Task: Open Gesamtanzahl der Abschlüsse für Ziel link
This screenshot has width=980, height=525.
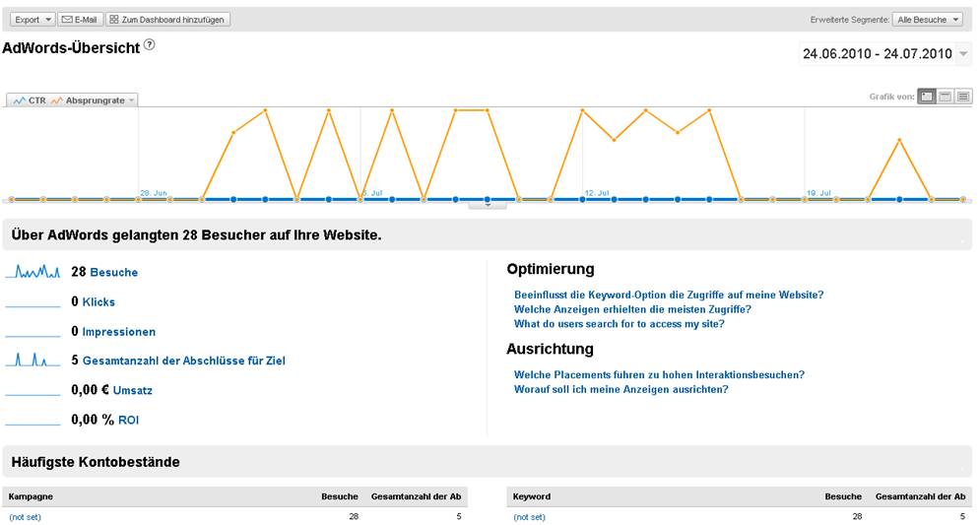Action: pyautogui.click(x=184, y=361)
